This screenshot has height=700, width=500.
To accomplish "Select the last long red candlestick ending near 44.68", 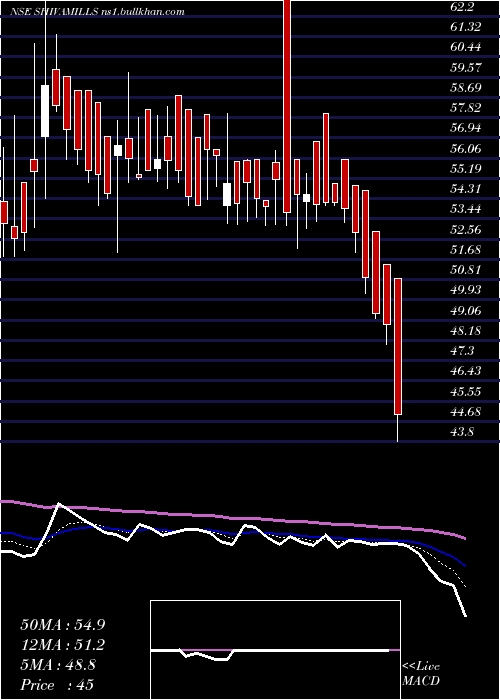I will click(x=398, y=346).
